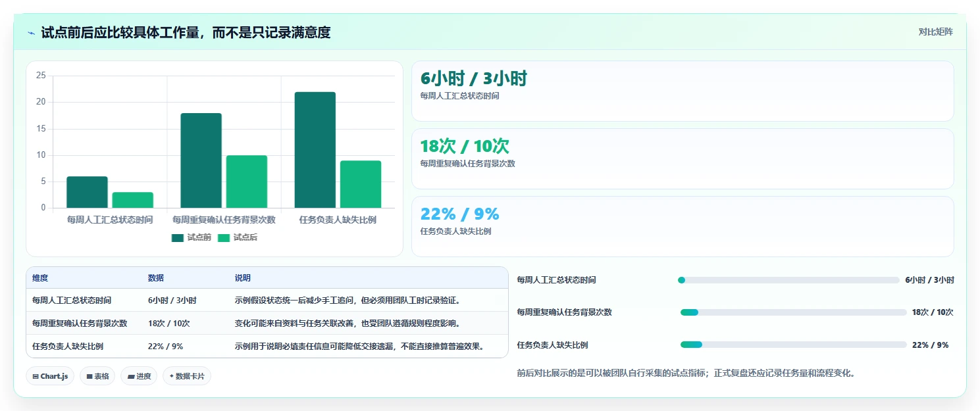Screen dimensions: 980x411
Task: Click the 维度 column header
Action: [x=40, y=278]
